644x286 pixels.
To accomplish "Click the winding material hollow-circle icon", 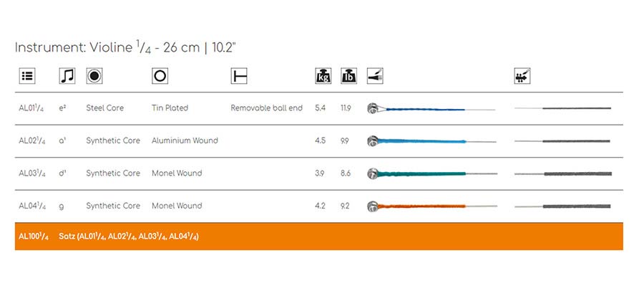I will [x=160, y=76].
